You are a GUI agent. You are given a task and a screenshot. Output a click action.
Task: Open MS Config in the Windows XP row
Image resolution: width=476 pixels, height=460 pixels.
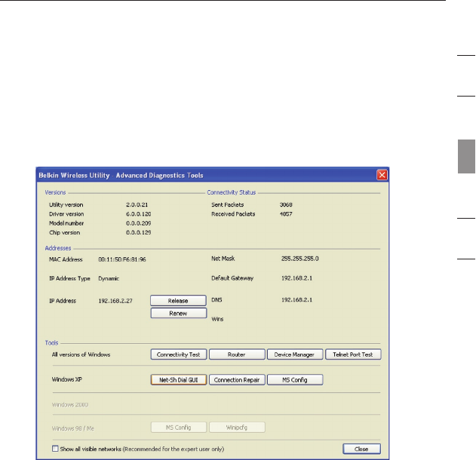(x=295, y=379)
